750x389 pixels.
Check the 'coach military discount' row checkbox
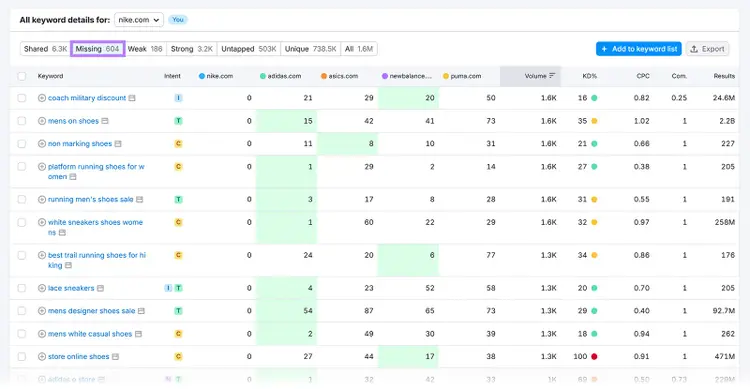(x=22, y=98)
